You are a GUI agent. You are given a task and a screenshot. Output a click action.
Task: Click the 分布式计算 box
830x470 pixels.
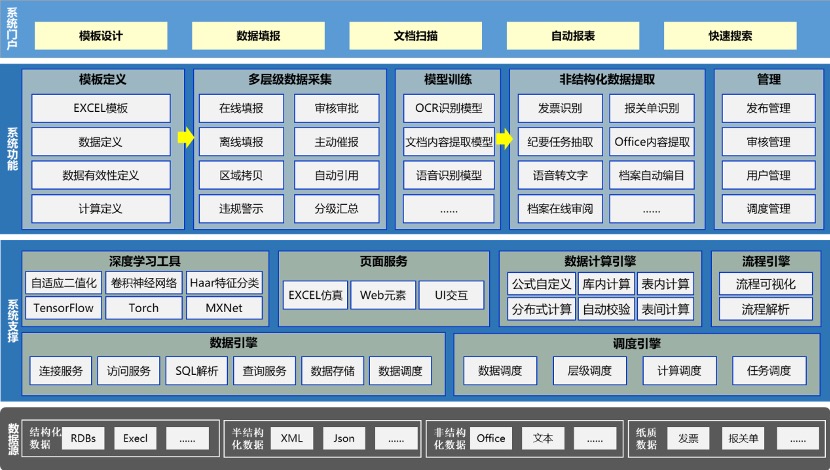coord(542,309)
